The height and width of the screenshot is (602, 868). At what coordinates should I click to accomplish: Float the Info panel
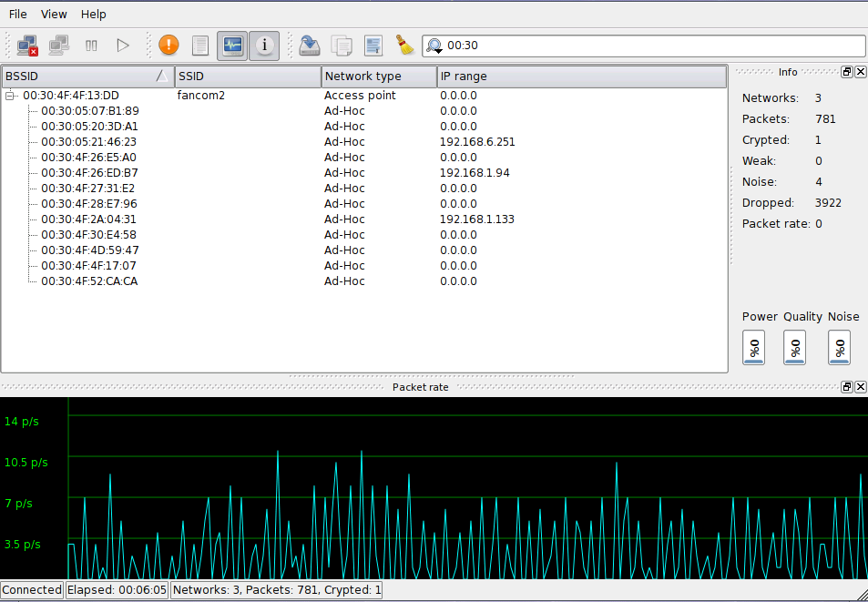[x=847, y=72]
